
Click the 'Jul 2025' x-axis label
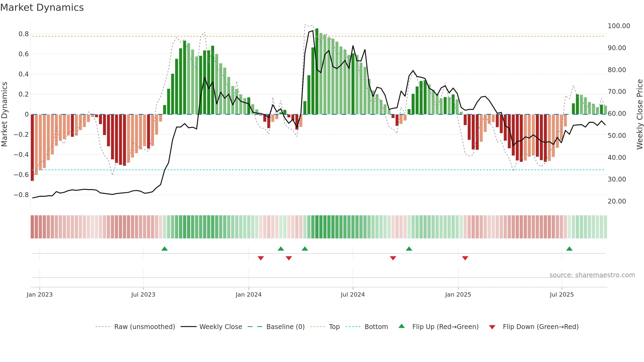click(x=562, y=294)
